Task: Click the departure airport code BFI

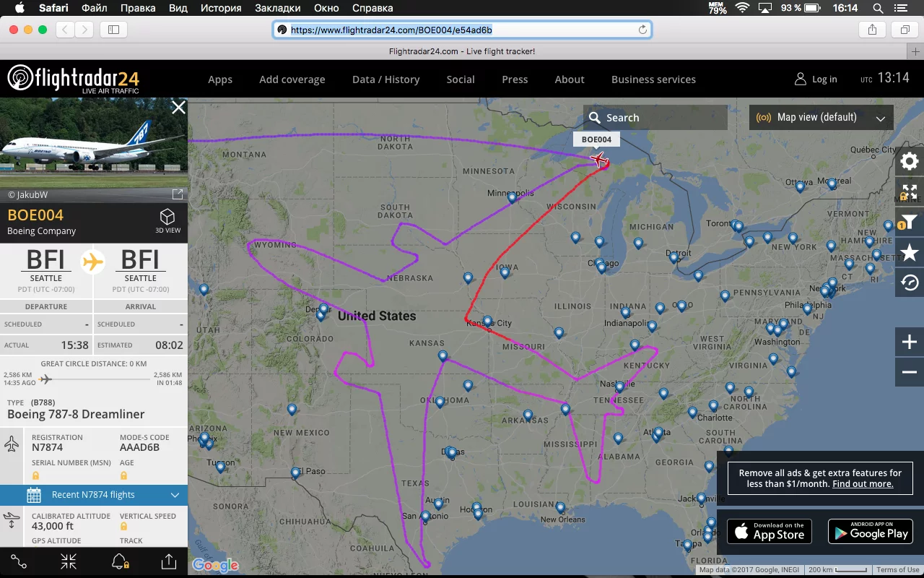Action: coord(46,259)
